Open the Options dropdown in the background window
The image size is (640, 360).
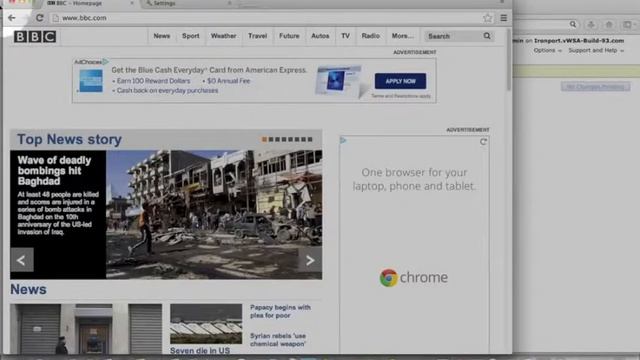coord(547,50)
